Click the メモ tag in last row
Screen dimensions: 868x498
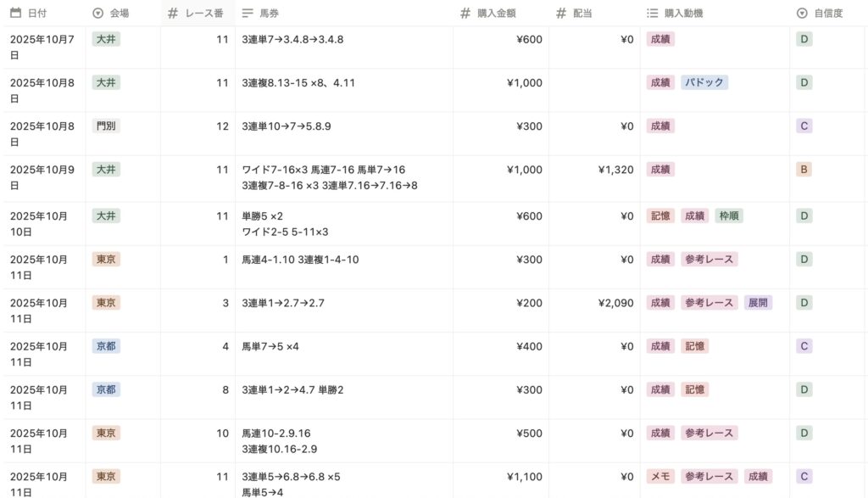660,477
